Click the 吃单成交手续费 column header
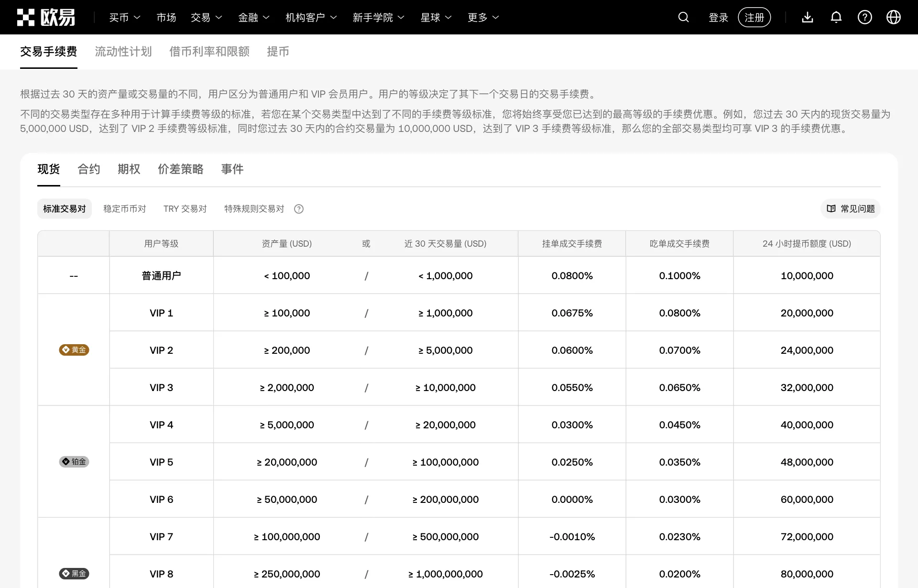This screenshot has width=918, height=588. pyautogui.click(x=680, y=244)
